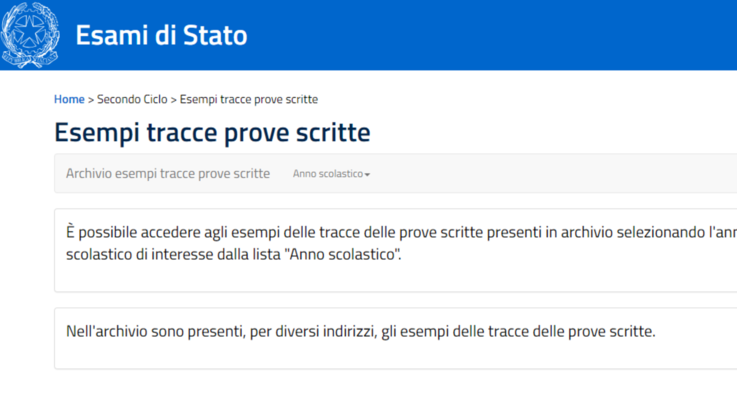Click the quoted "Anno scolastico" text in paragraph
Viewport: 737px width, 414px height.
click(x=341, y=254)
